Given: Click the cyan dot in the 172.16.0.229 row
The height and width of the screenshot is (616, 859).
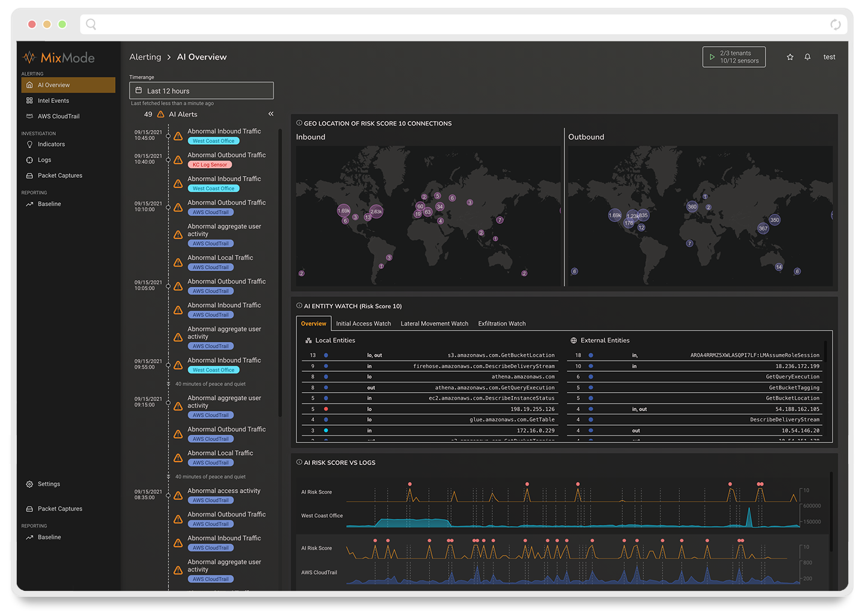Looking at the screenshot, I should pos(326,430).
